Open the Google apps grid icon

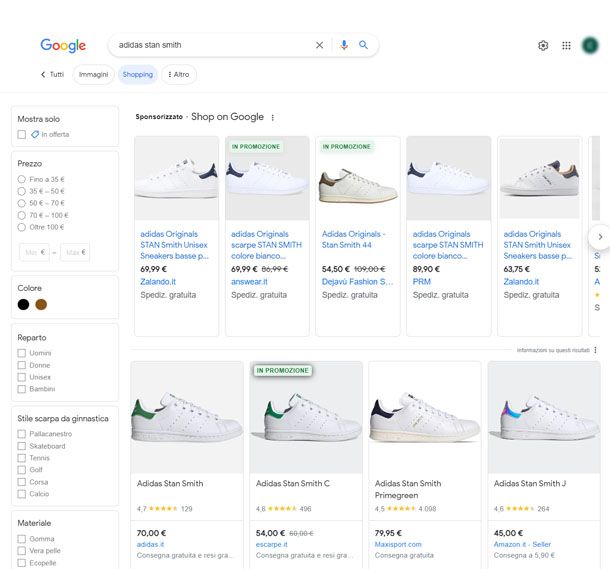[566, 46]
